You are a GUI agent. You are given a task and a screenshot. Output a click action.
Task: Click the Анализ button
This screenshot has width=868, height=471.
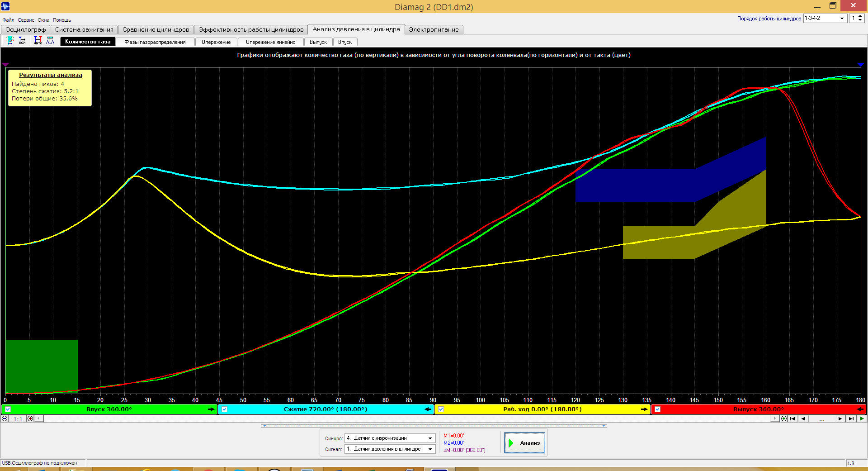(524, 443)
